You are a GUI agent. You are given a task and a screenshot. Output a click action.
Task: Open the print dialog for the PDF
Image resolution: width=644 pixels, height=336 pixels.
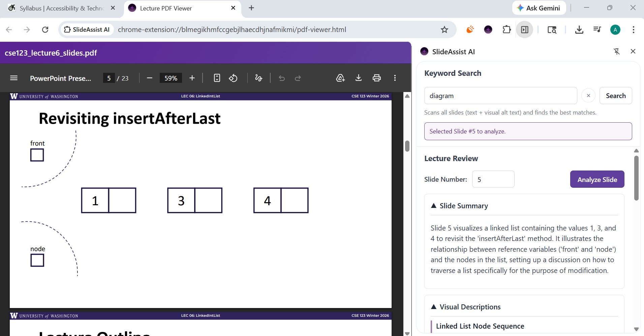[x=377, y=78]
